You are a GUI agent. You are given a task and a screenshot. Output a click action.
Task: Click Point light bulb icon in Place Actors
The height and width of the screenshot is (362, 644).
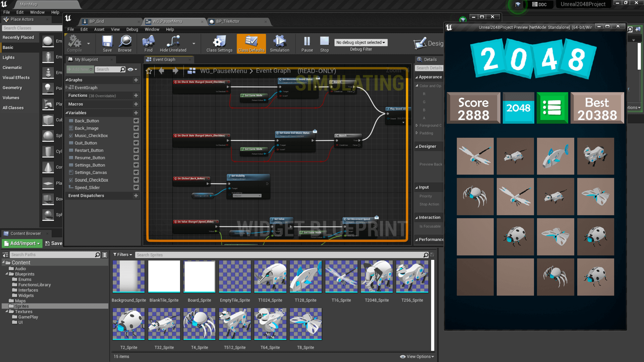coord(48,88)
